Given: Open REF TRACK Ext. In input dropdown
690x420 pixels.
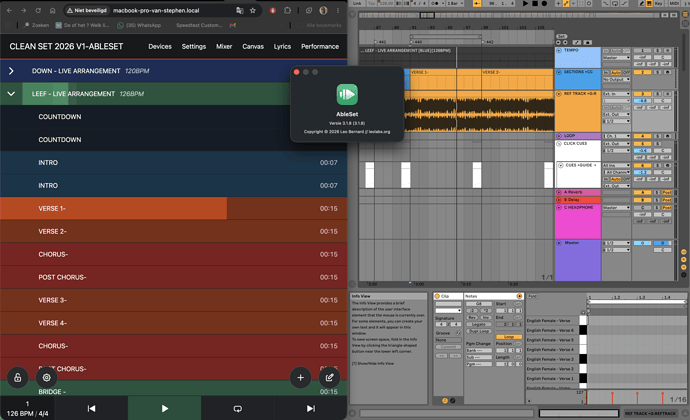Looking at the screenshot, I should (x=616, y=94).
